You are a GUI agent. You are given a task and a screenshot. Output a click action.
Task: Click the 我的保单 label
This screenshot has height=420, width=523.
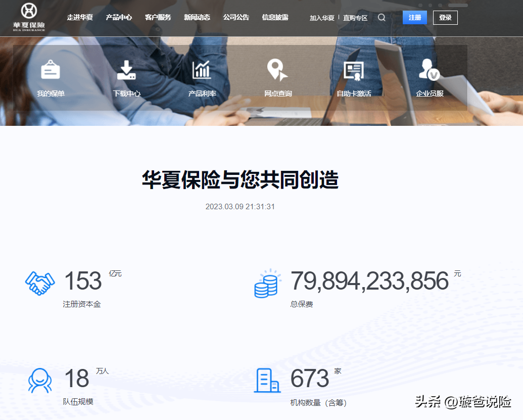click(x=51, y=94)
